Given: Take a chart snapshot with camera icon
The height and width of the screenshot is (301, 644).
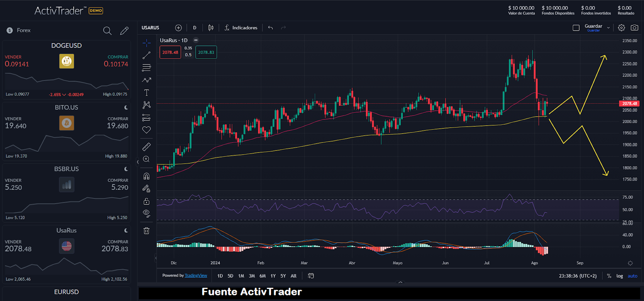Looking at the screenshot, I should (634, 28).
